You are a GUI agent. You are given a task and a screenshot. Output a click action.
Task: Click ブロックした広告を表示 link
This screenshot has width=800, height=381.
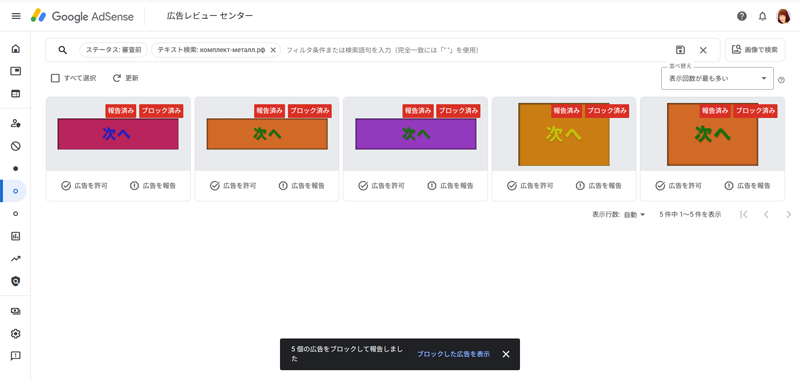454,354
